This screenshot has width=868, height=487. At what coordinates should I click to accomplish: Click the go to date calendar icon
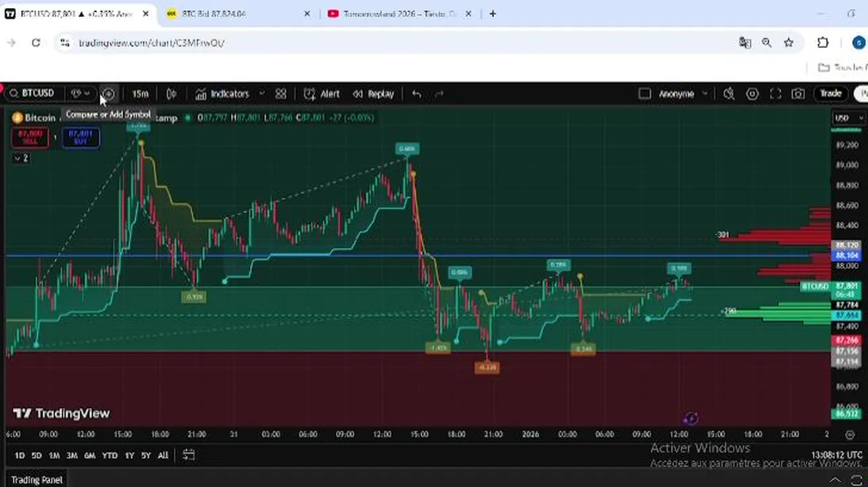click(189, 455)
